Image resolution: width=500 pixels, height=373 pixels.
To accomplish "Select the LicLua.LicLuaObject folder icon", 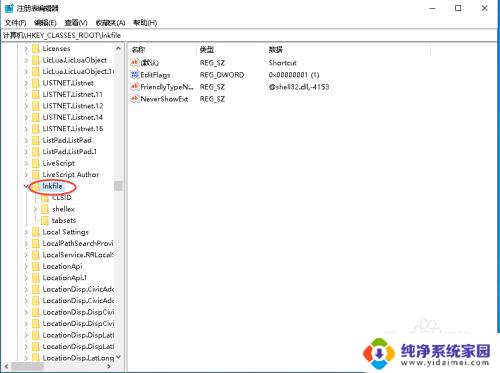I will click(36, 60).
